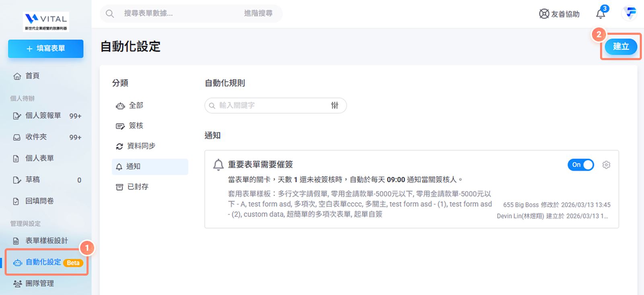Click the 建立 button
This screenshot has height=295, width=644.
621,47
